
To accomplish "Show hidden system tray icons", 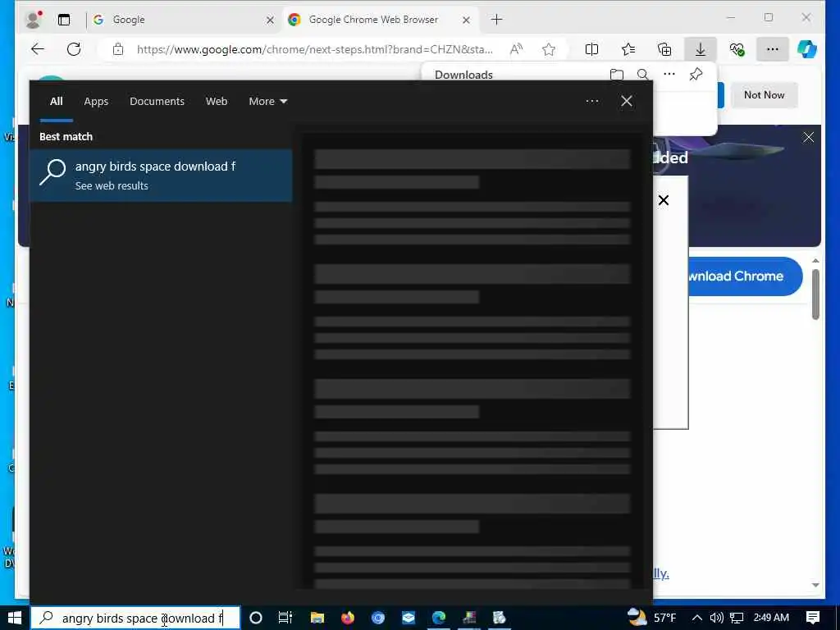I will tap(697, 618).
